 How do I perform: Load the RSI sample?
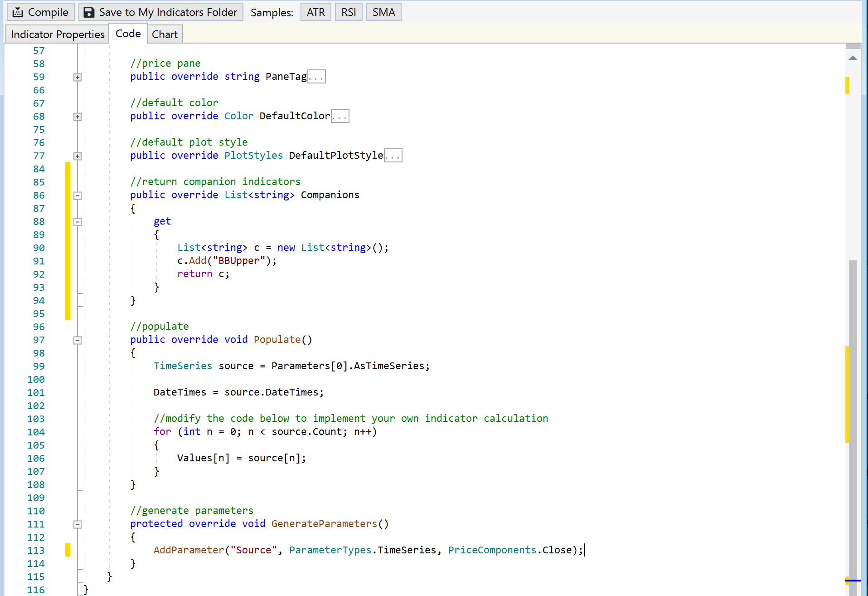[349, 12]
